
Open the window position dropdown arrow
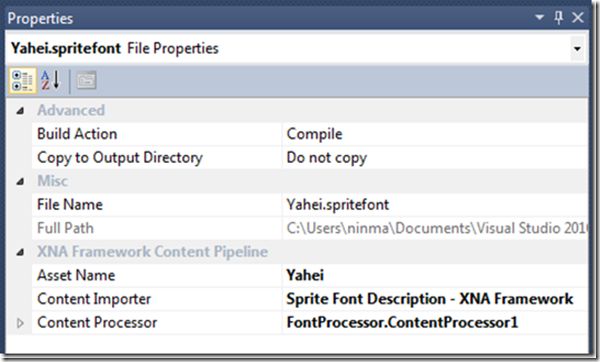pos(540,18)
